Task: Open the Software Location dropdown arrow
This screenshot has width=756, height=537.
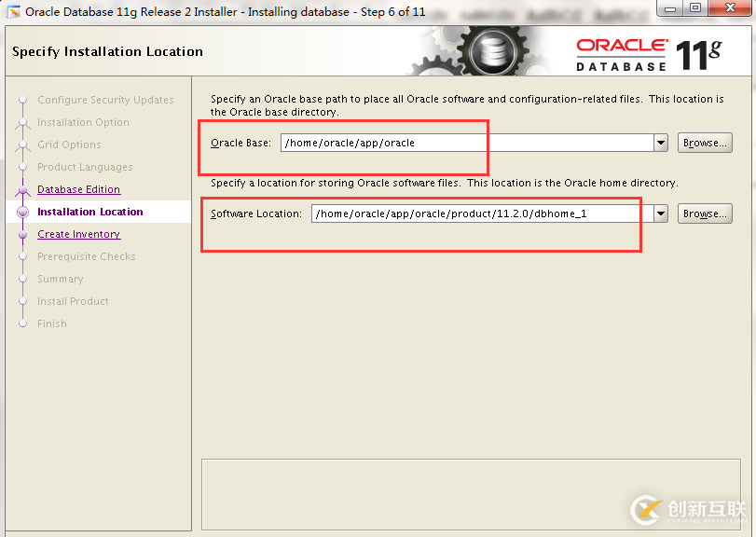Action: click(661, 213)
